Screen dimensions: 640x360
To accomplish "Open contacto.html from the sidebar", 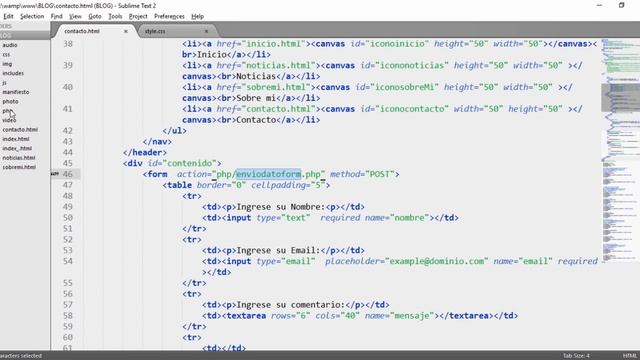I will tap(20, 129).
